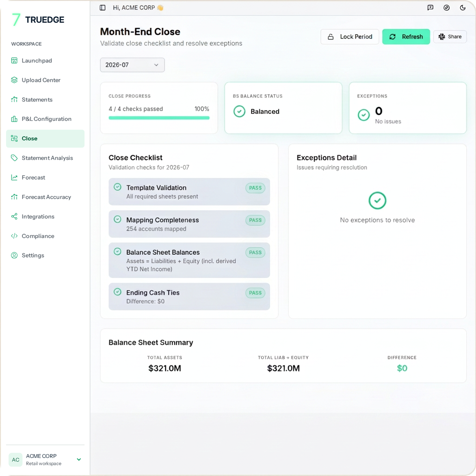Click the Settings user-circle icon
Image resolution: width=476 pixels, height=476 pixels.
pyautogui.click(x=14, y=255)
